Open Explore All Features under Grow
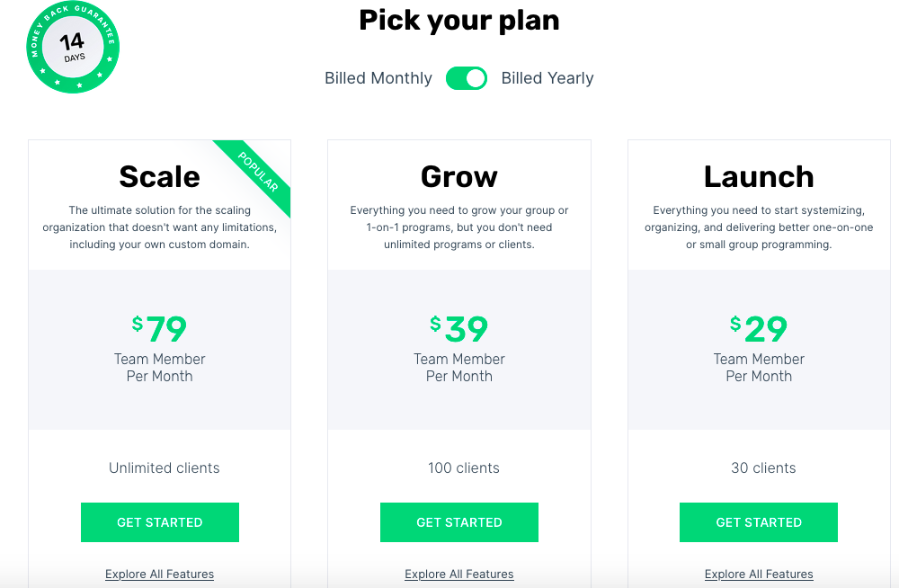 pyautogui.click(x=459, y=574)
